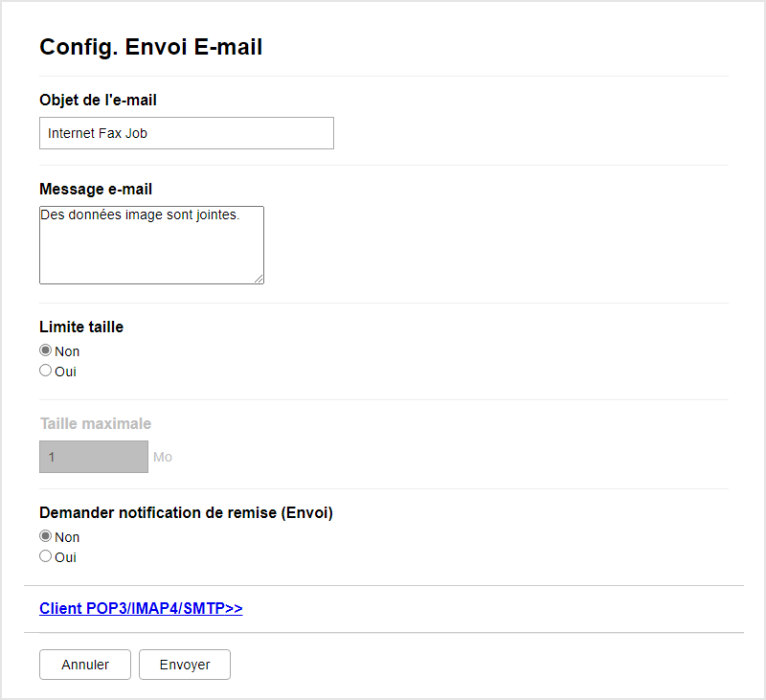Click the Mo unit label
Image resolution: width=766 pixels, height=700 pixels.
163,457
